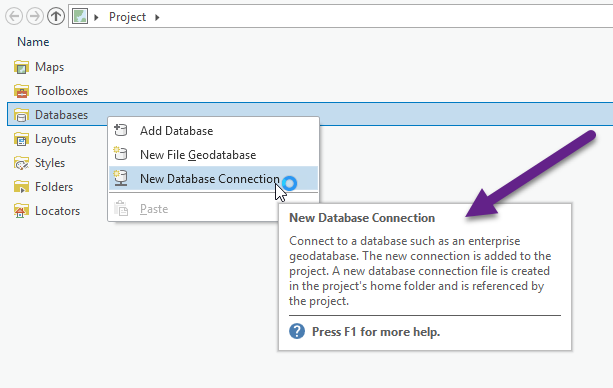Click the New Database Connection icon

click(x=121, y=178)
